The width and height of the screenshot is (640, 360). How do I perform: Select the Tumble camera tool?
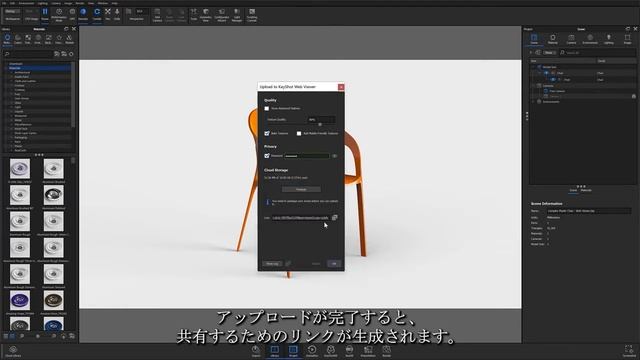click(x=97, y=14)
